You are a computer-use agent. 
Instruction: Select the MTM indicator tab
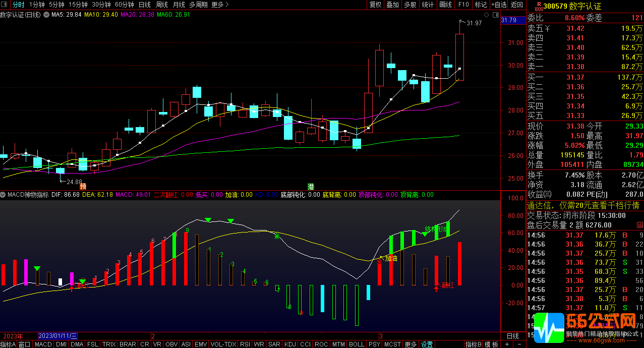(339, 344)
